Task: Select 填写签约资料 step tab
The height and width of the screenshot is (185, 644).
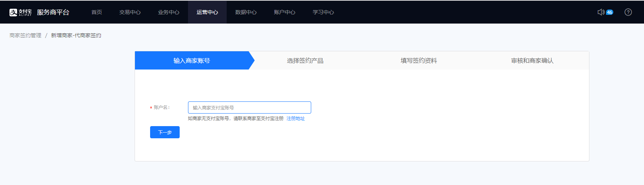Action: click(419, 60)
